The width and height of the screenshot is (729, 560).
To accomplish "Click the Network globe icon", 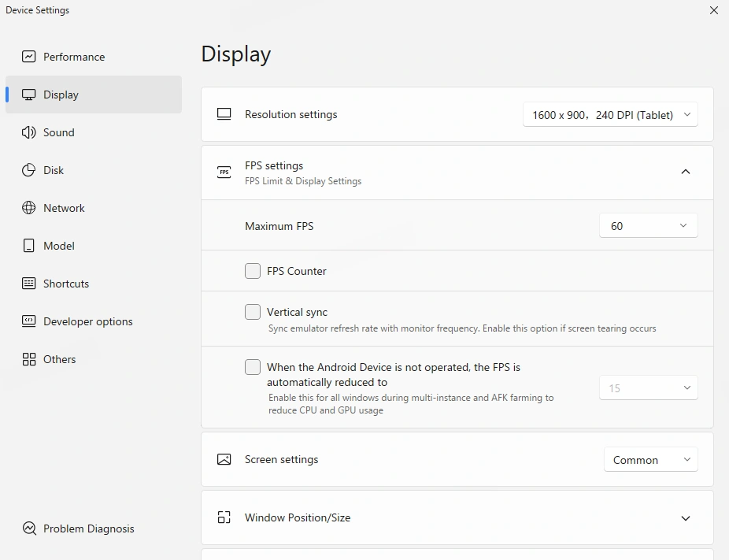I will [x=29, y=208].
